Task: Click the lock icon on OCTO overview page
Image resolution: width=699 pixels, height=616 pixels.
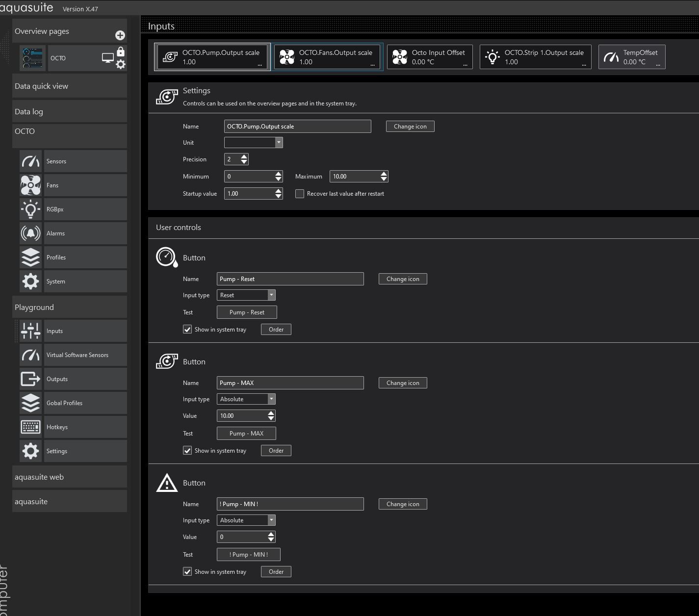Action: 121,52
